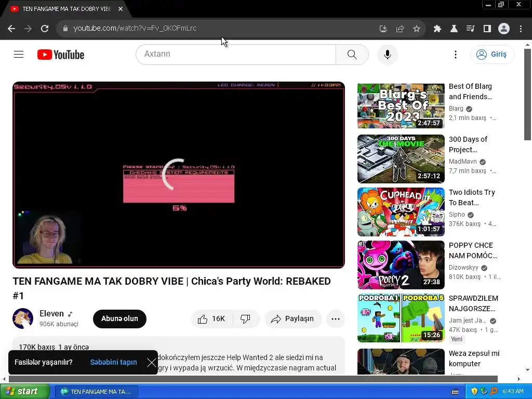Click the security shield tray icon
Image resolution: width=532 pixels, height=399 pixels.
474,392
